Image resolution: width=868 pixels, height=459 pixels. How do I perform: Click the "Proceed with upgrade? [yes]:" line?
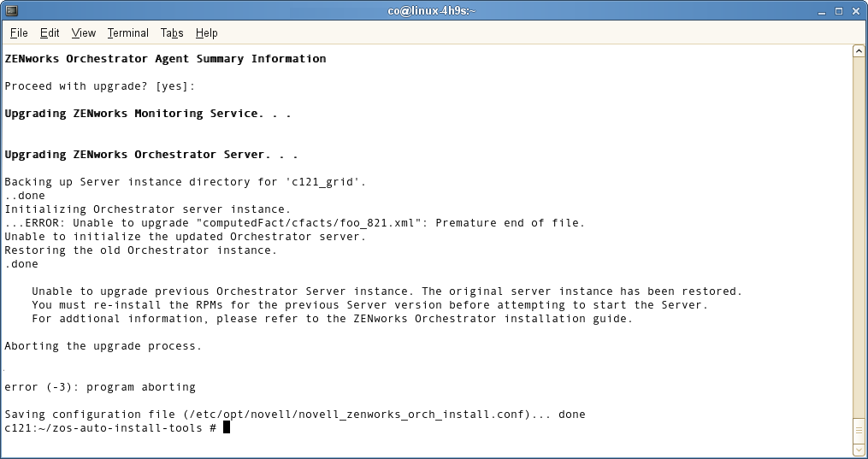(x=100, y=85)
